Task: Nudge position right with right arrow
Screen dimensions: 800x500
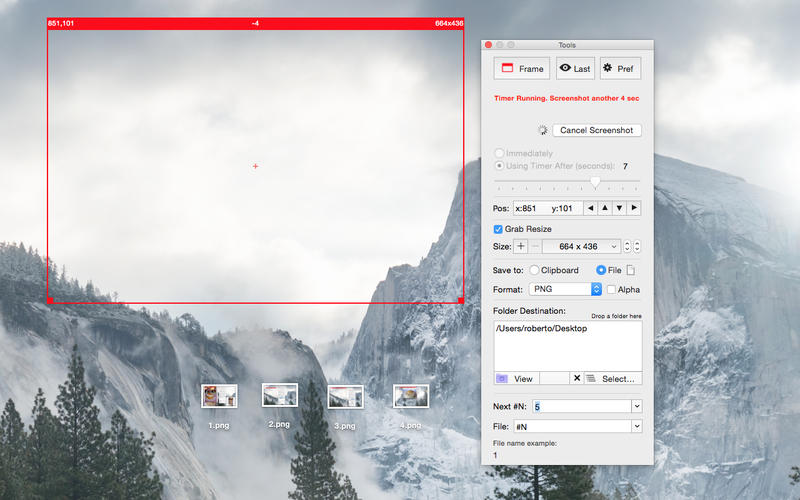Action: pyautogui.click(x=634, y=208)
